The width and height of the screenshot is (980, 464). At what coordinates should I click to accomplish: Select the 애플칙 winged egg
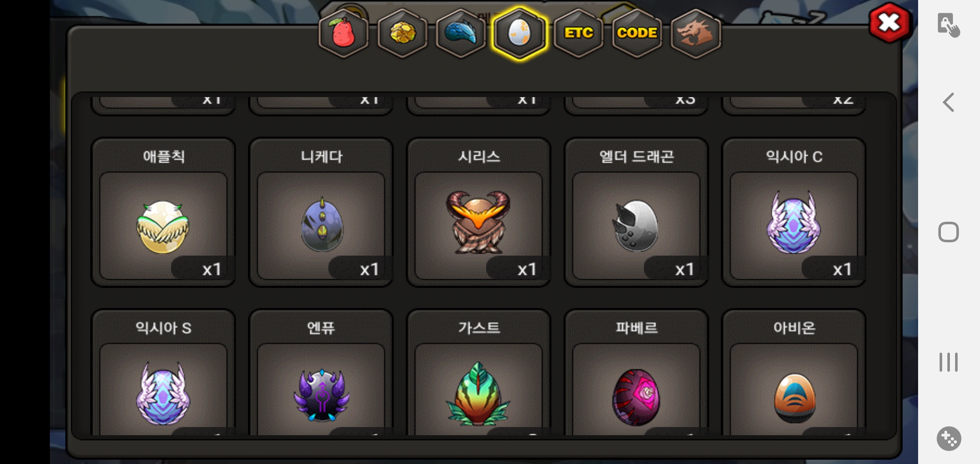point(163,212)
